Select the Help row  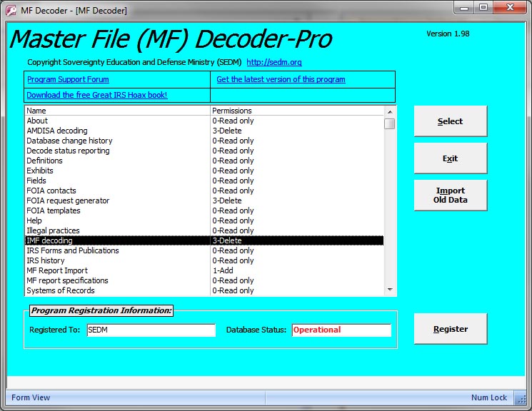click(x=205, y=220)
